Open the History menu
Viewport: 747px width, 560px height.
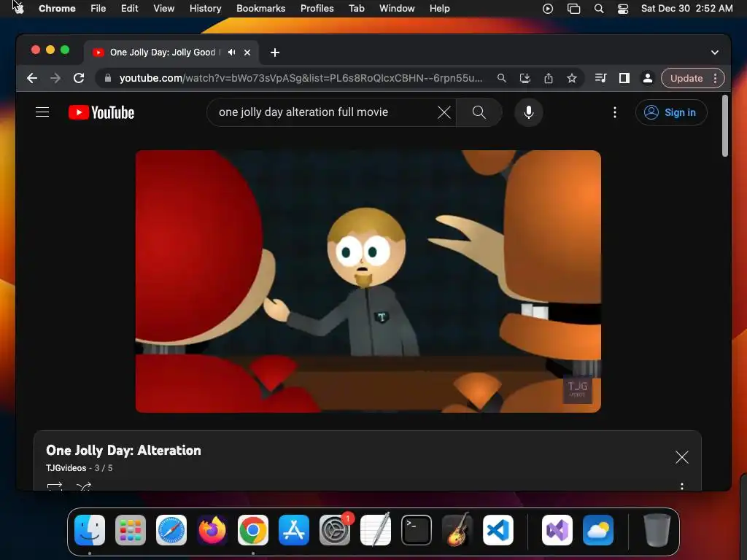(205, 9)
